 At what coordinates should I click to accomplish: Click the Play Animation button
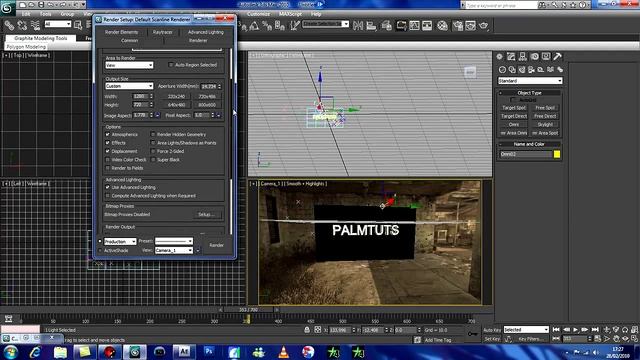click(576, 329)
